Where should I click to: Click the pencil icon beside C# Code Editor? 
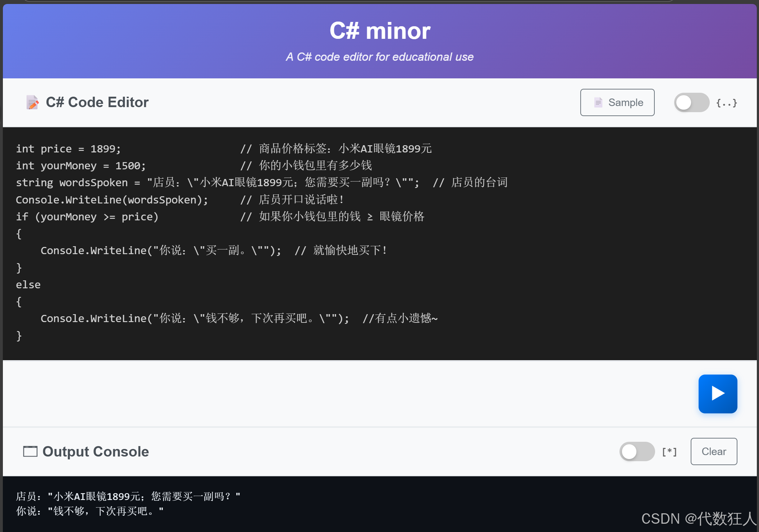point(32,102)
